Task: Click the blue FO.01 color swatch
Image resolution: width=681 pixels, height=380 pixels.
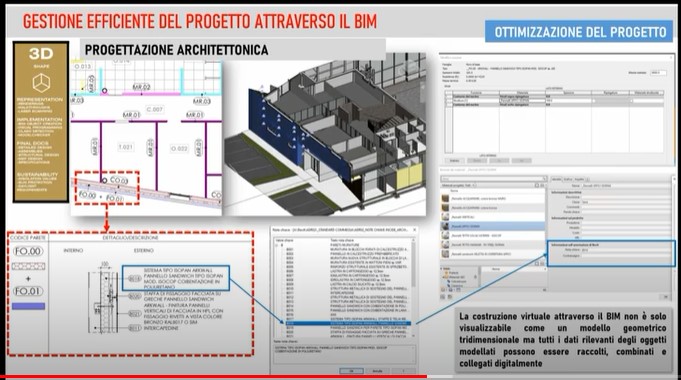Action: click(28, 306)
